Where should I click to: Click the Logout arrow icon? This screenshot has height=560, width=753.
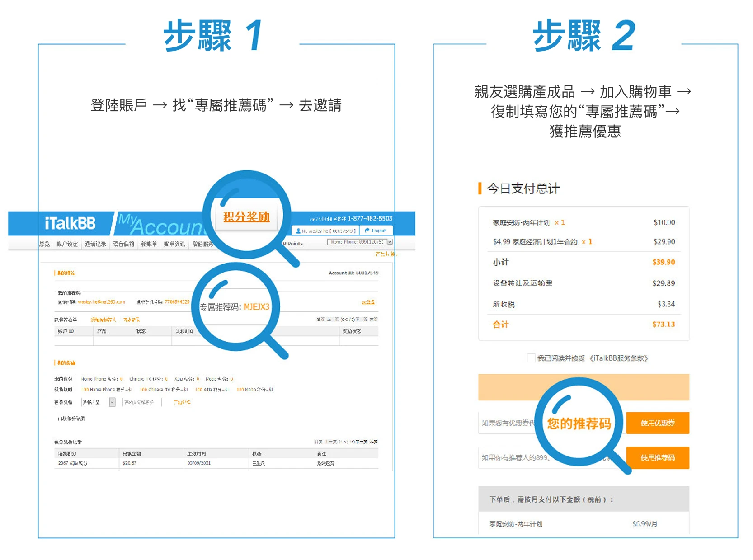367,231
